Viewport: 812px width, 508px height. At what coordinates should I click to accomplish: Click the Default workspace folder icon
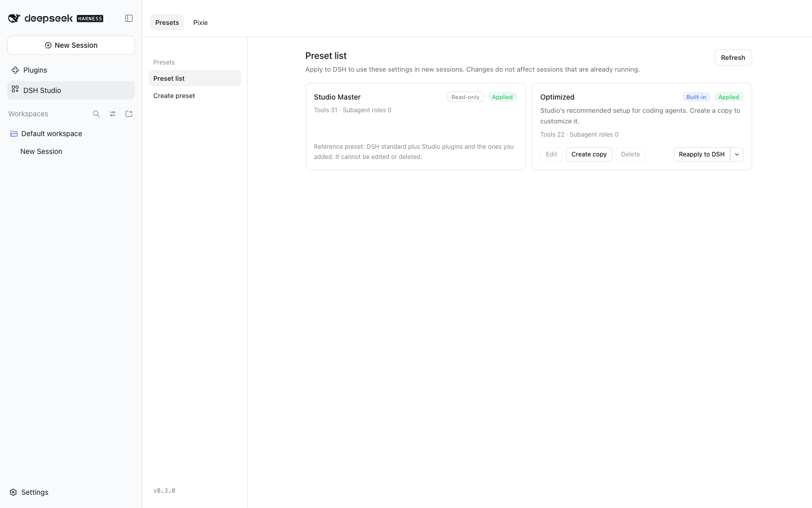point(14,134)
